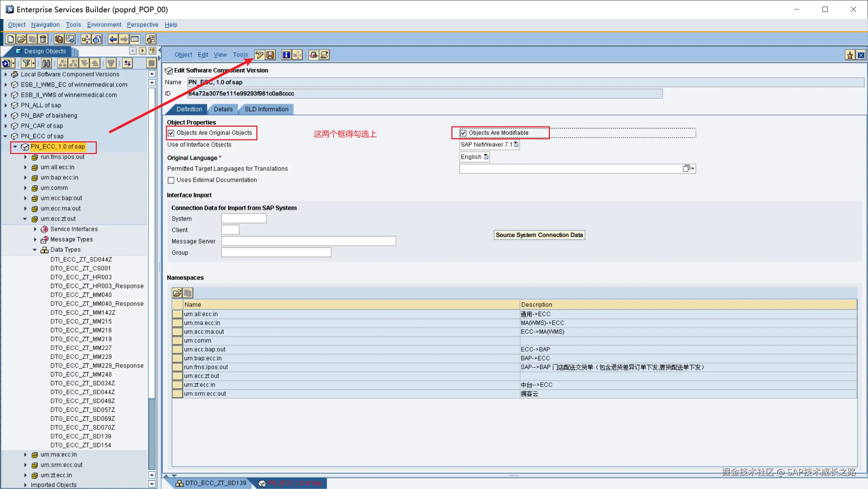Viewport: 868px width, 489px height.
Task: Collapse the Data Types tree node
Action: [x=35, y=250]
